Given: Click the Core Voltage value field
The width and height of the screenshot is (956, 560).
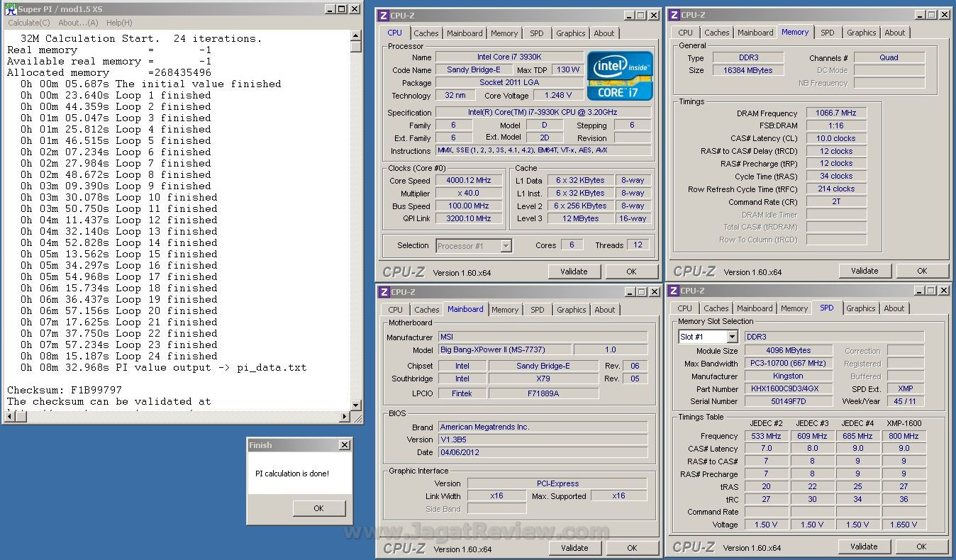Looking at the screenshot, I should pyautogui.click(x=558, y=96).
